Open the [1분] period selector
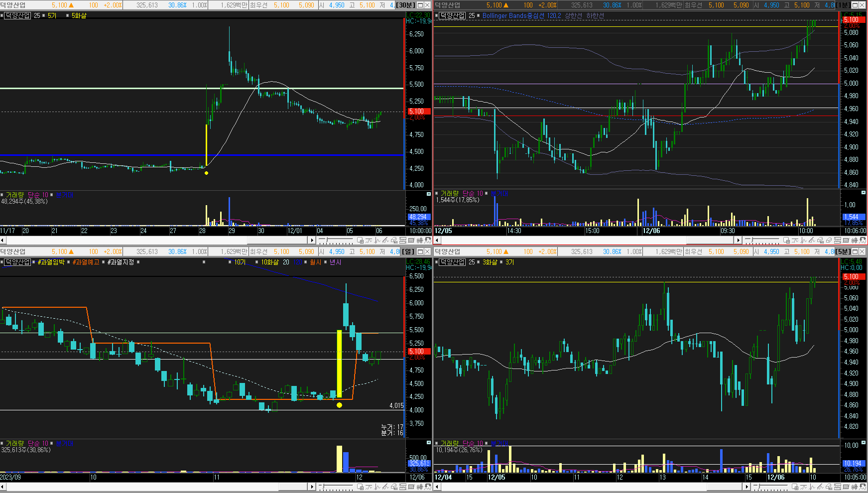The width and height of the screenshot is (868, 493). click(x=843, y=5)
